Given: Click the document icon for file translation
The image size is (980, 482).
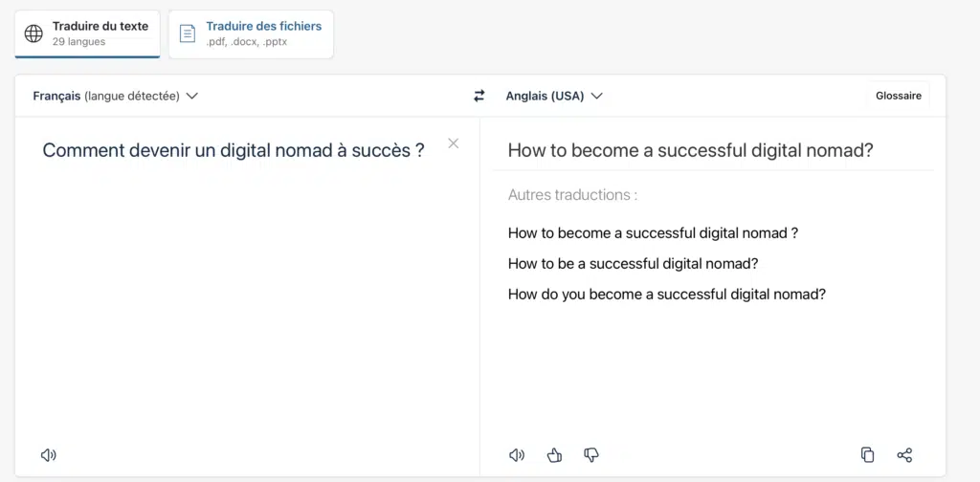Looking at the screenshot, I should coord(188,33).
